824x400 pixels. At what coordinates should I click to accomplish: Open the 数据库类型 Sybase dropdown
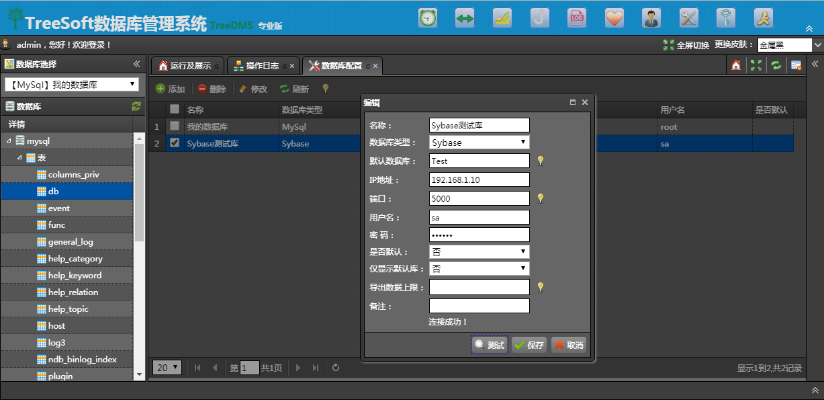tap(478, 142)
